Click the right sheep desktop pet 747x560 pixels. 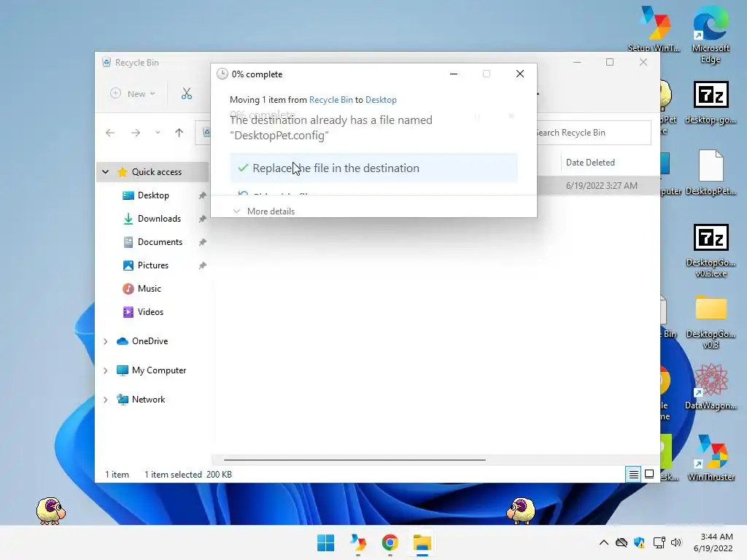(521, 511)
